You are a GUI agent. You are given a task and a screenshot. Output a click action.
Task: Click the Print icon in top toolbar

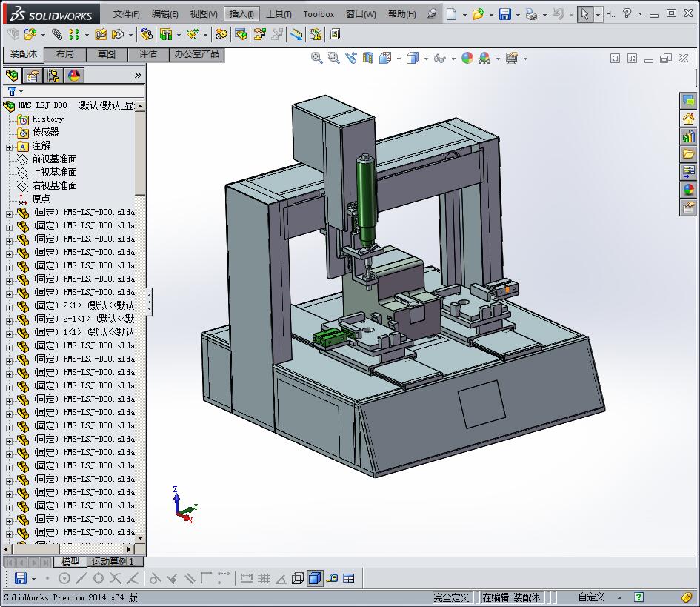click(530, 14)
